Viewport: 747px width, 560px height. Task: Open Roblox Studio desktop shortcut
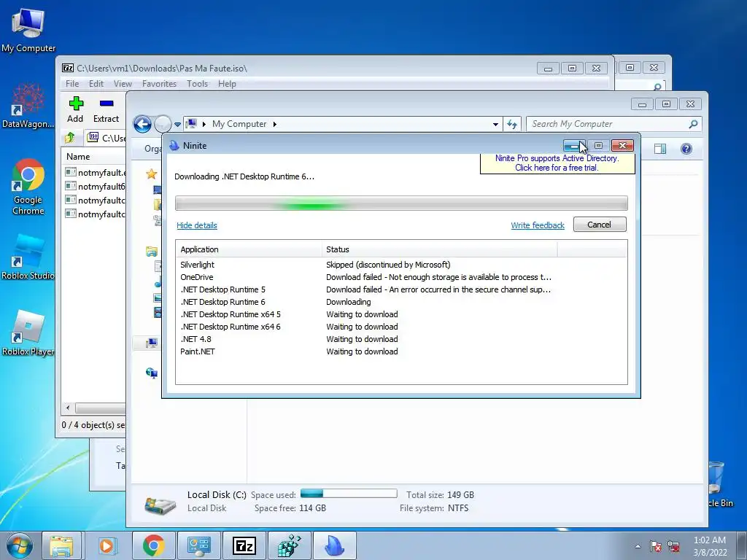pos(28,257)
